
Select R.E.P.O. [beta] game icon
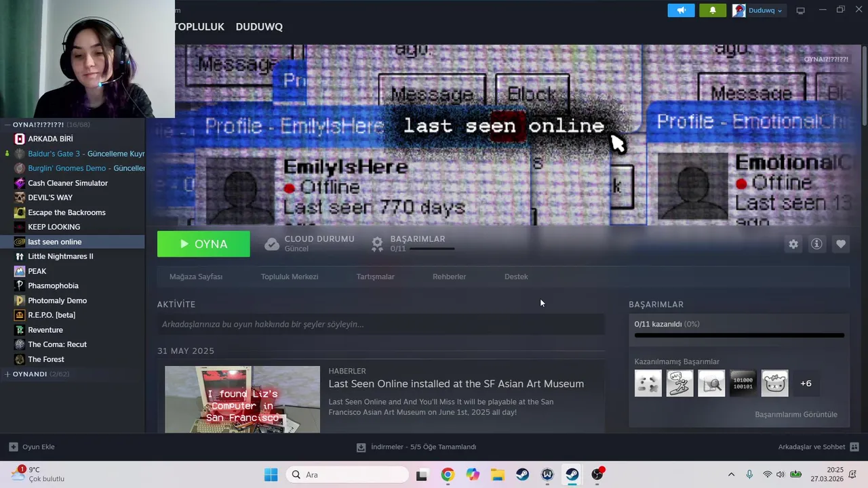point(20,315)
